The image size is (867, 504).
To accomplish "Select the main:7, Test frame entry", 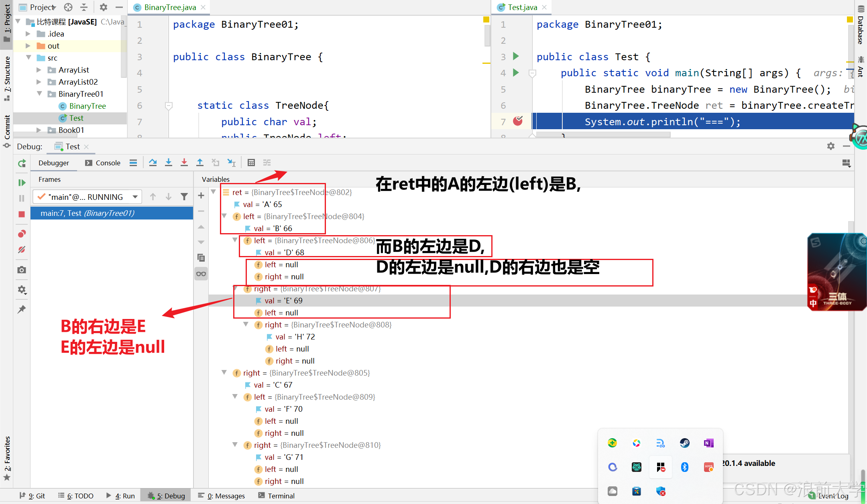I will [88, 213].
